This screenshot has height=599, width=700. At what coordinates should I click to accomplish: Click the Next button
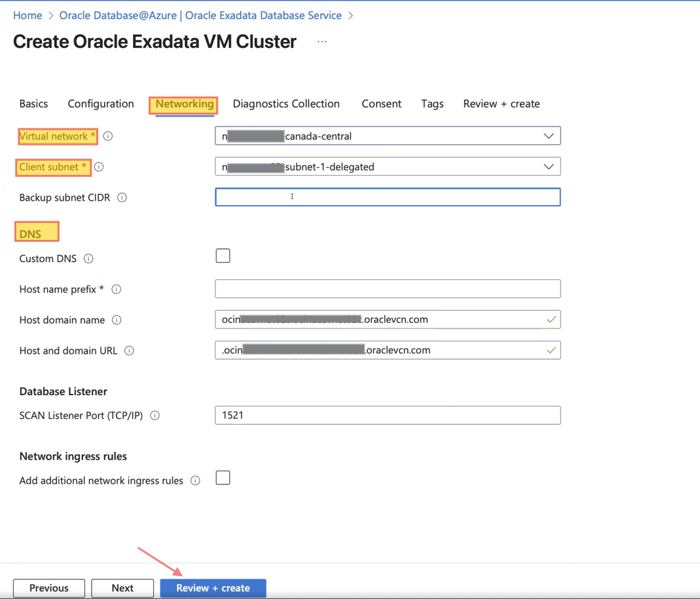click(122, 588)
